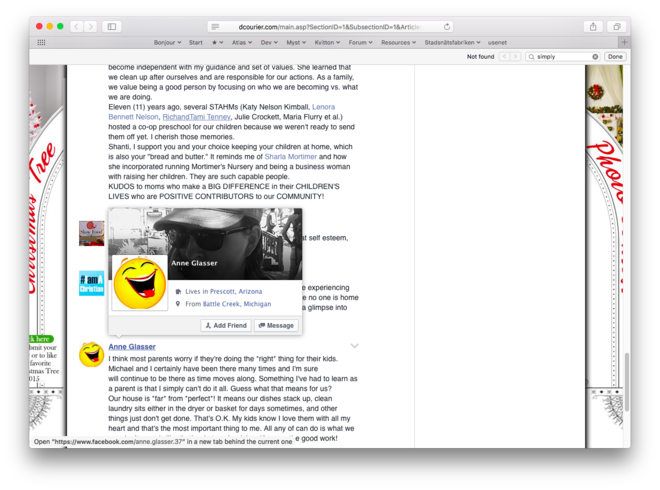Toggle the Safari sidebar button

[111, 26]
